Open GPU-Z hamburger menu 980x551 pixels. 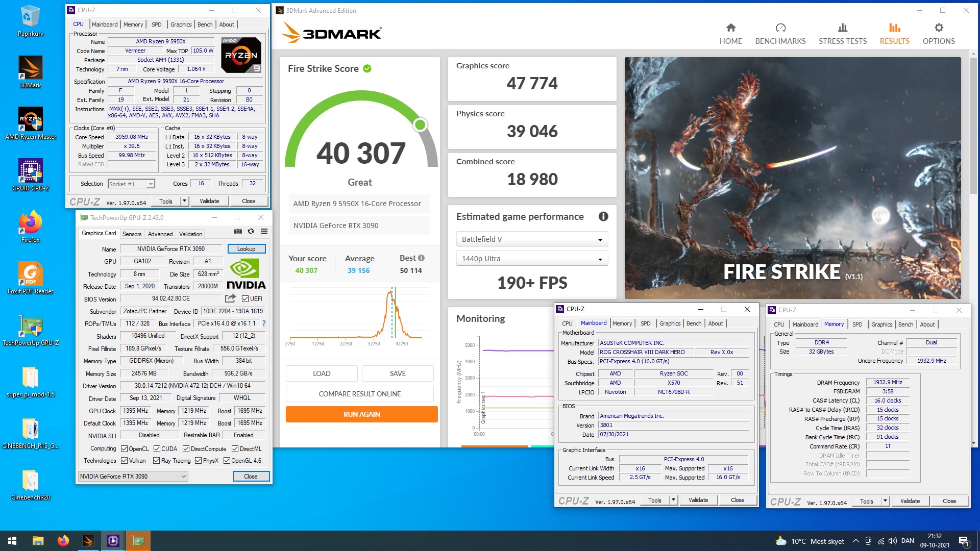coord(264,231)
